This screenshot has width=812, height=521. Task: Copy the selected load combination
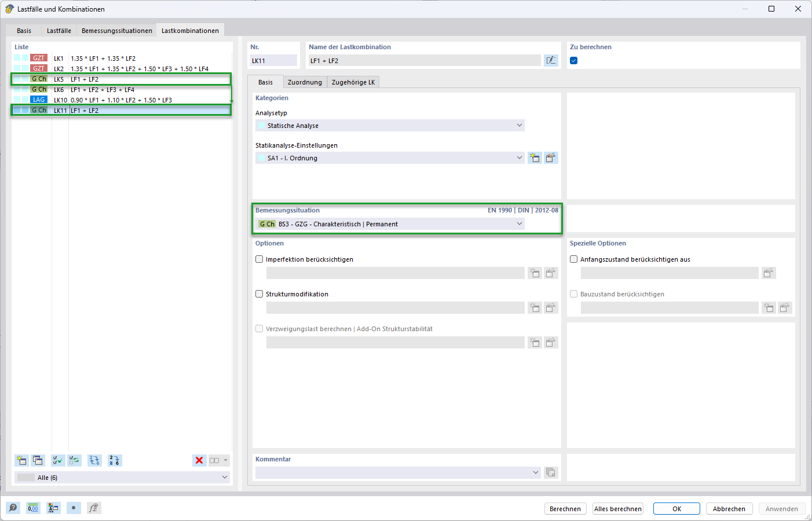point(38,460)
